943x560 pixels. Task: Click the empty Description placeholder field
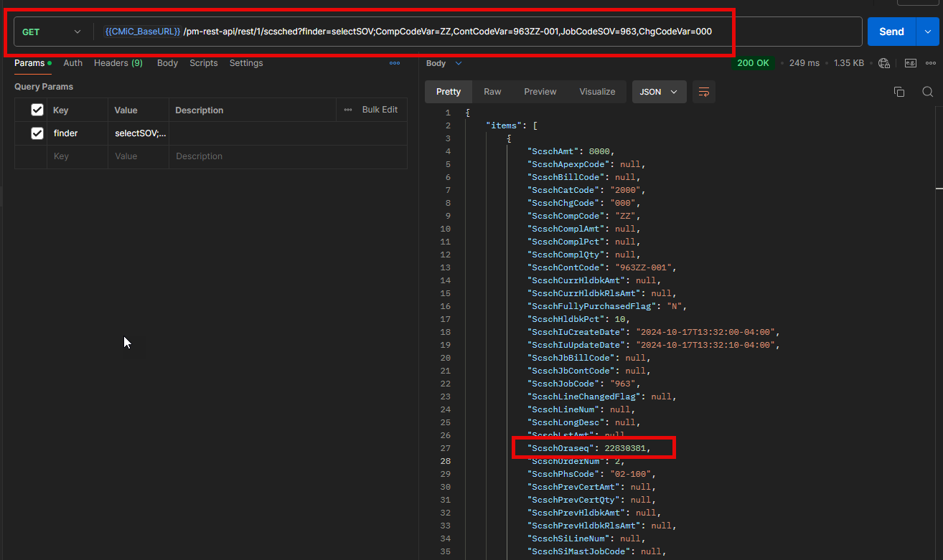click(288, 156)
